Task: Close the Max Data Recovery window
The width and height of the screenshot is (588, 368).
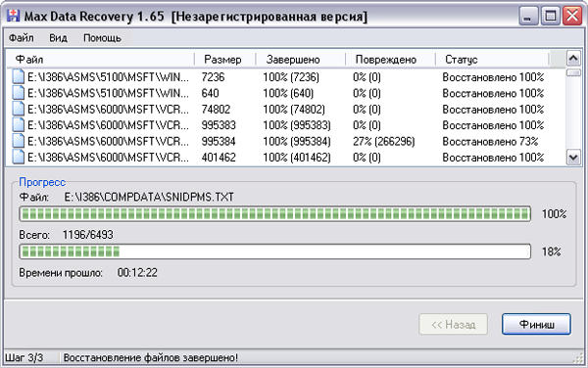Action: 572,16
